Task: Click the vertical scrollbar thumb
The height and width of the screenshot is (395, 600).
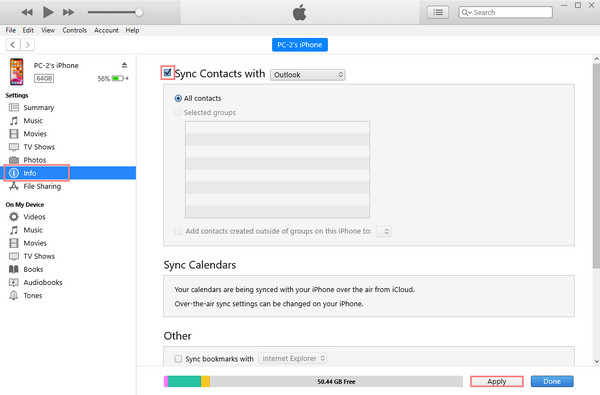Action: pyautogui.click(x=596, y=166)
